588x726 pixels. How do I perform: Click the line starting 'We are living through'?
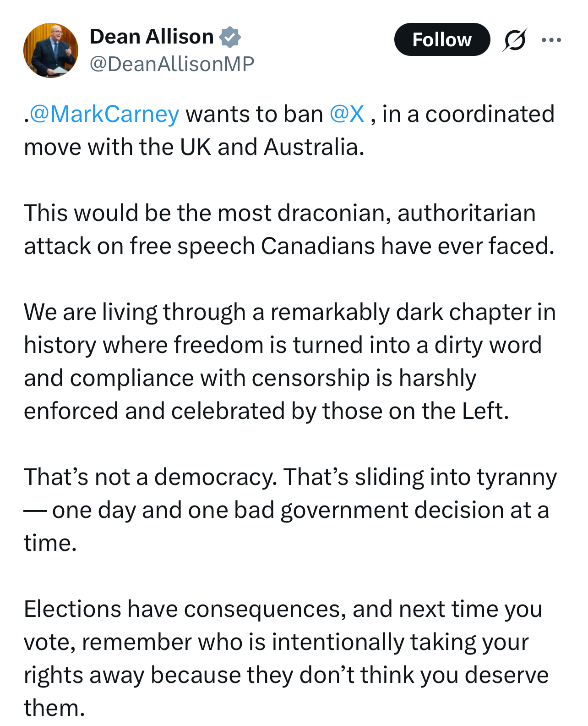pyautogui.click(x=289, y=312)
